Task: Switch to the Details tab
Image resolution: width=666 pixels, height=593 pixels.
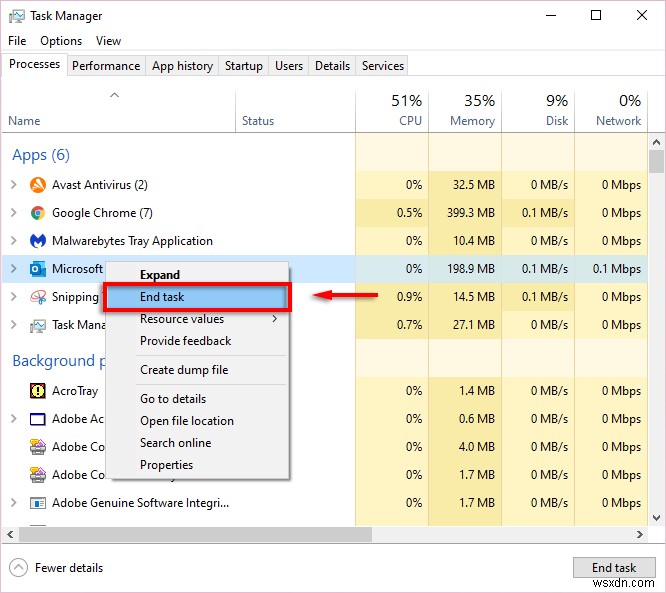Action: tap(333, 66)
